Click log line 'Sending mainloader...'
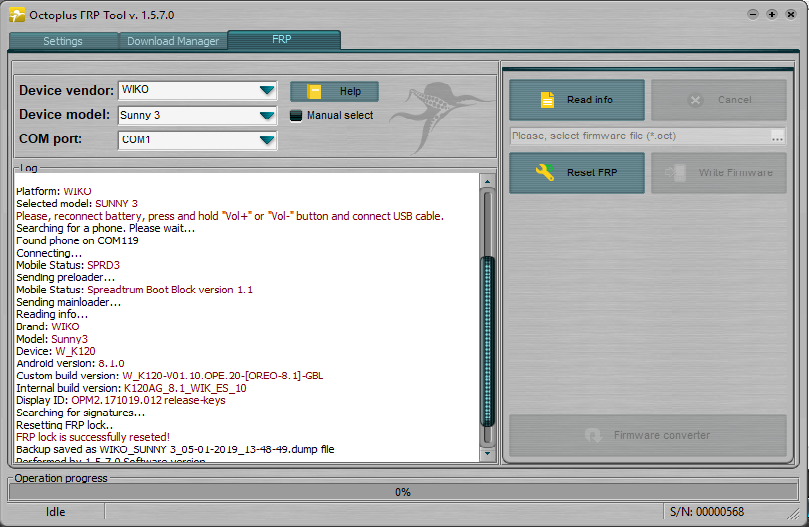Viewport: 809px width, 527px height. 69,302
